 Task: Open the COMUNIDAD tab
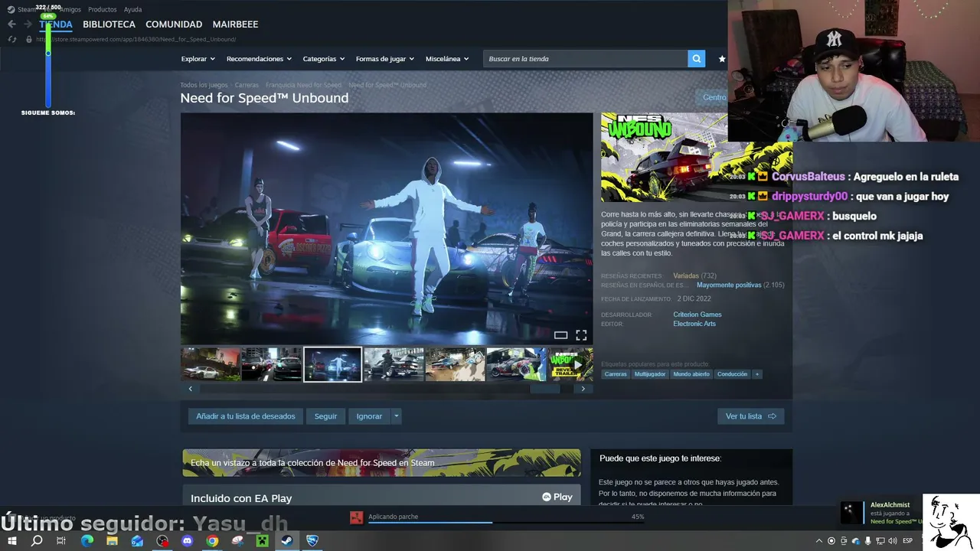pos(174,24)
